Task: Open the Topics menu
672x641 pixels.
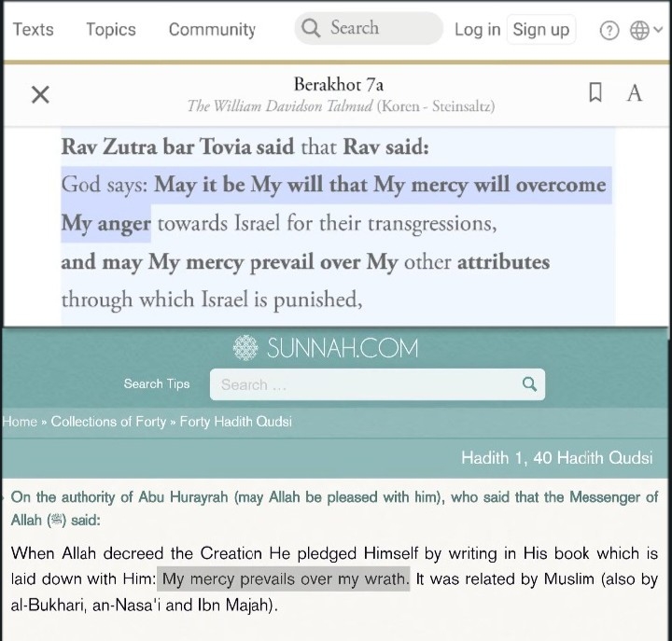Action: click(x=111, y=30)
